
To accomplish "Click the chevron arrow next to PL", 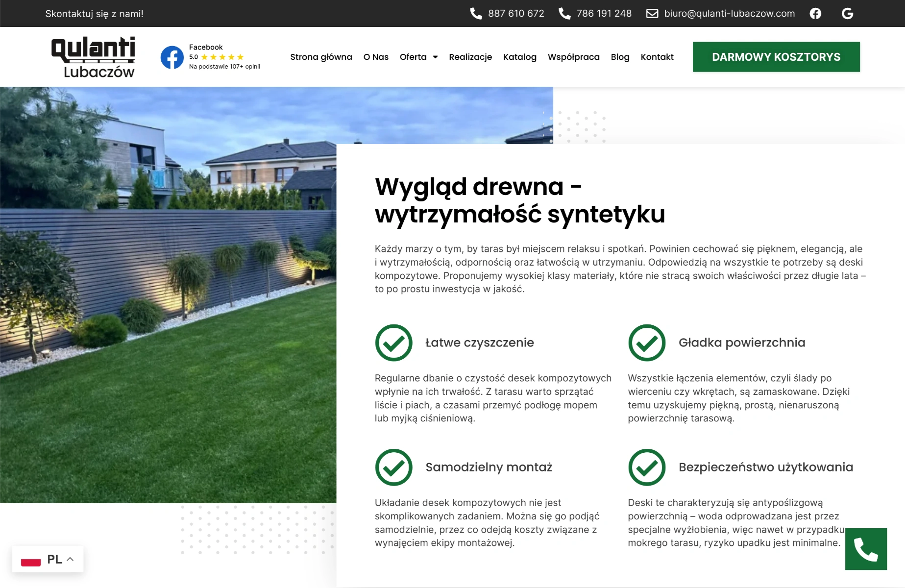I will (x=70, y=559).
